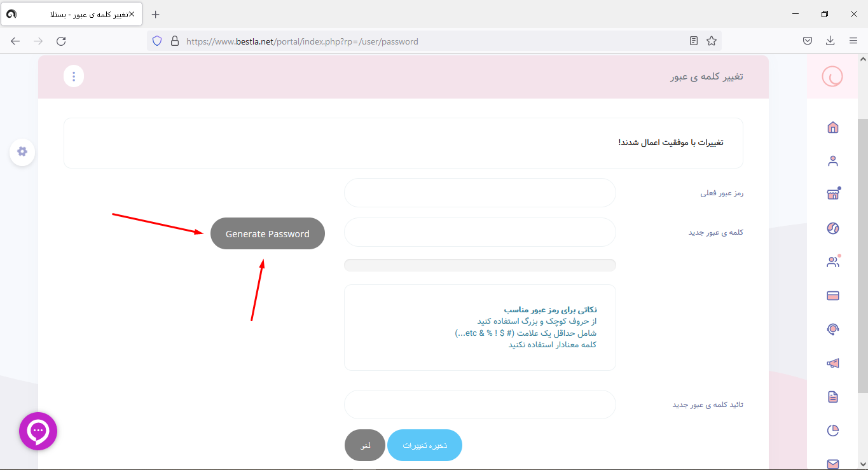Open the purple live chat bubble

(x=38, y=431)
